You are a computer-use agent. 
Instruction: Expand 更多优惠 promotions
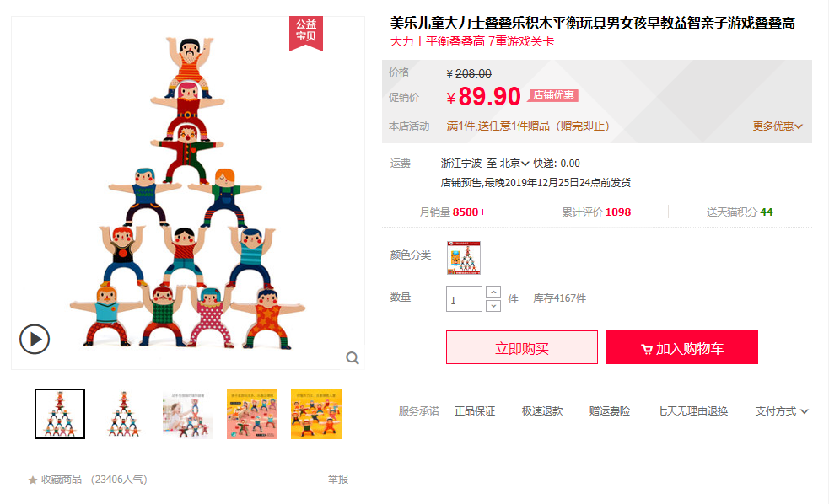click(x=778, y=126)
